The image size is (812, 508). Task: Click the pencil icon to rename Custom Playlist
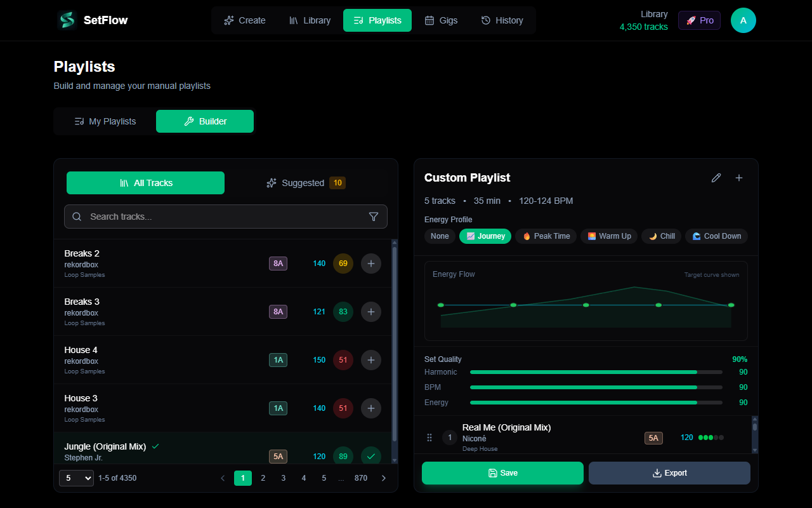click(716, 178)
